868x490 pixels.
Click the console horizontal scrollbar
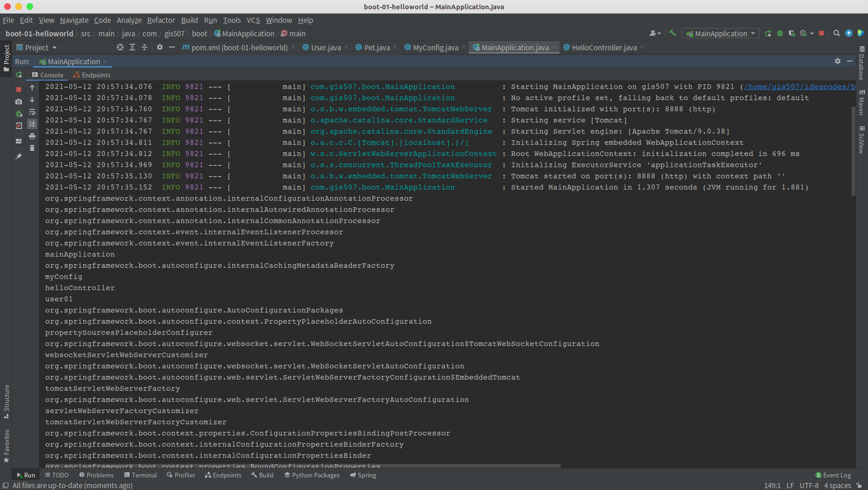(x=303, y=465)
